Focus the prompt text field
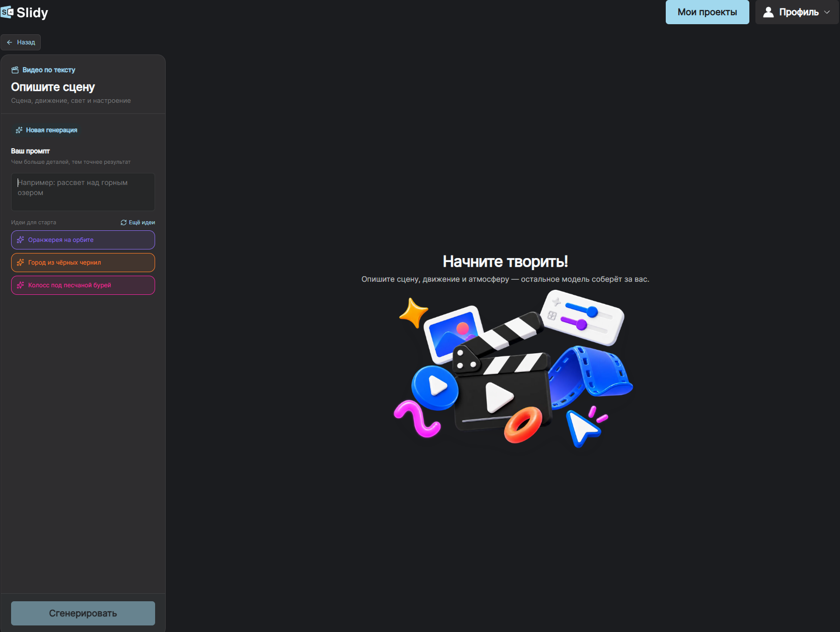 point(83,192)
